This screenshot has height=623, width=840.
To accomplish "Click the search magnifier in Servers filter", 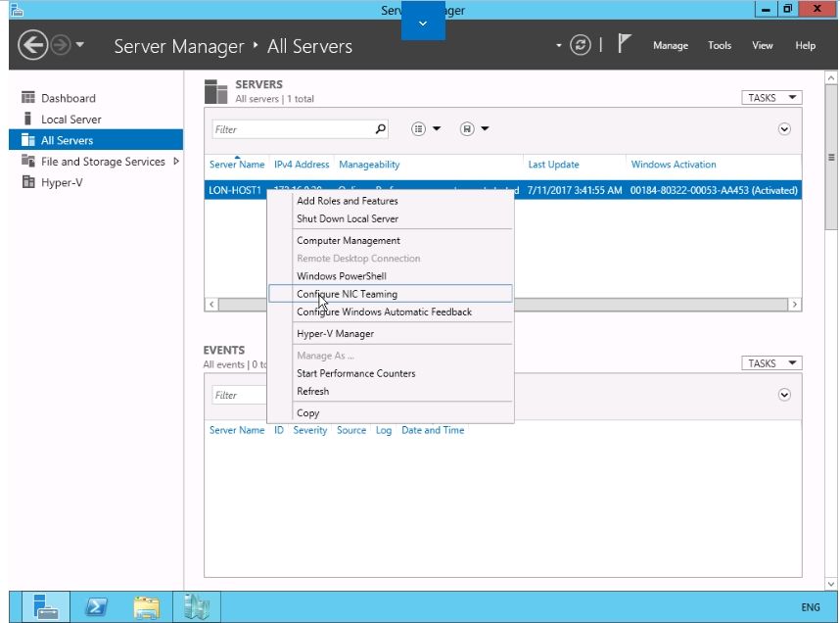I will (x=381, y=129).
